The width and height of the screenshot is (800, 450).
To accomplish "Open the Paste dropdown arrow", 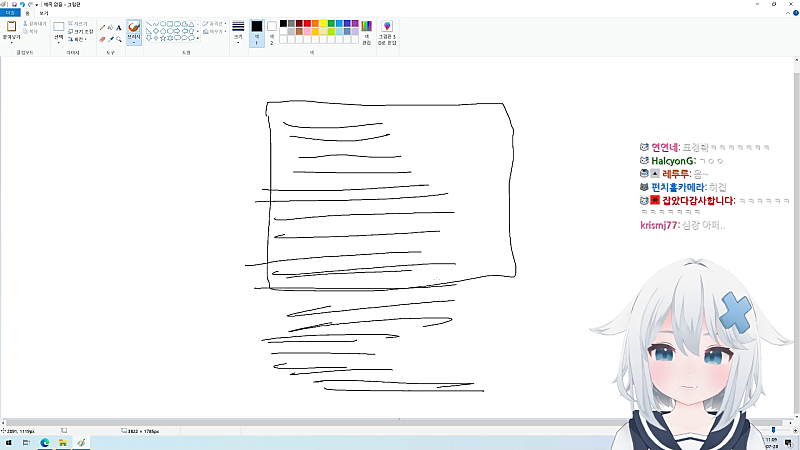I will 11,41.
